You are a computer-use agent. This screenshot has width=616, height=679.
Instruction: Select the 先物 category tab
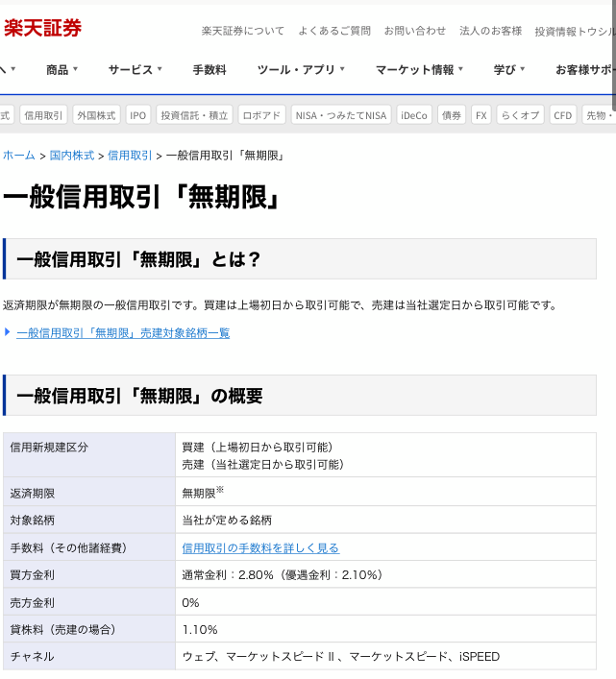[x=599, y=115]
